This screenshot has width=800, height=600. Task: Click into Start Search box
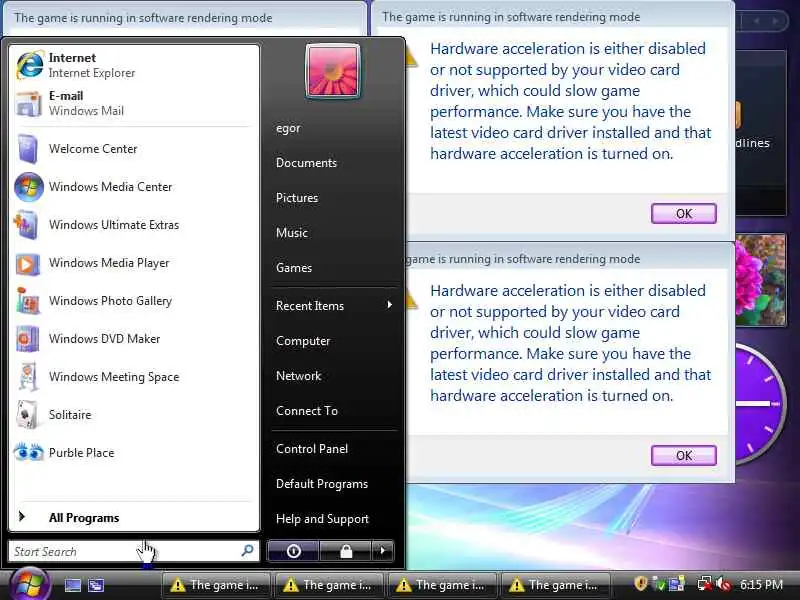coord(134,551)
